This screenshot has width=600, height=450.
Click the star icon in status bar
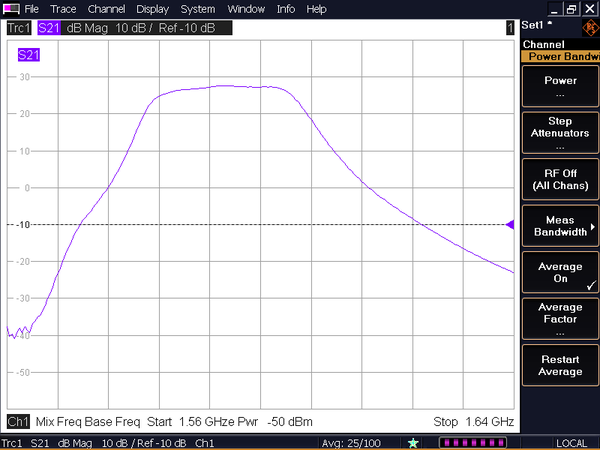coord(413,442)
